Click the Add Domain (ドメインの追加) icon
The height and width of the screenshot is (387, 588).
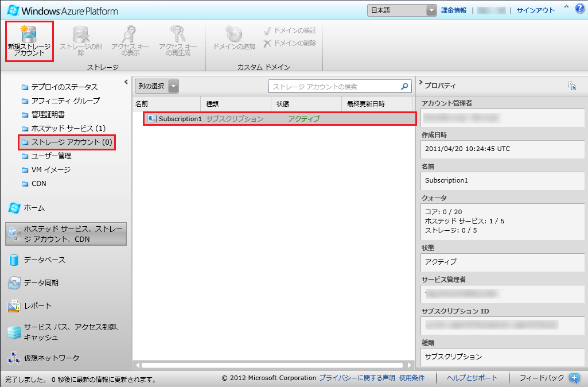[x=234, y=34]
